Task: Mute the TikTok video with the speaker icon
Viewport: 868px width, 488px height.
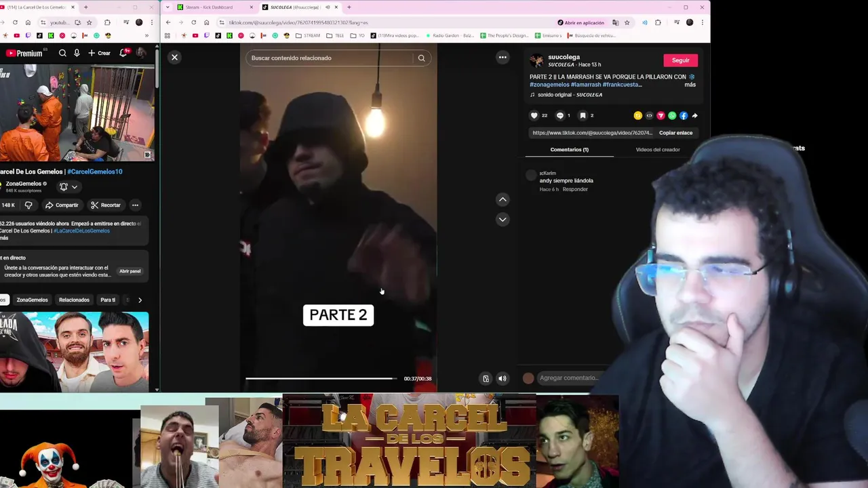Action: tap(502, 379)
